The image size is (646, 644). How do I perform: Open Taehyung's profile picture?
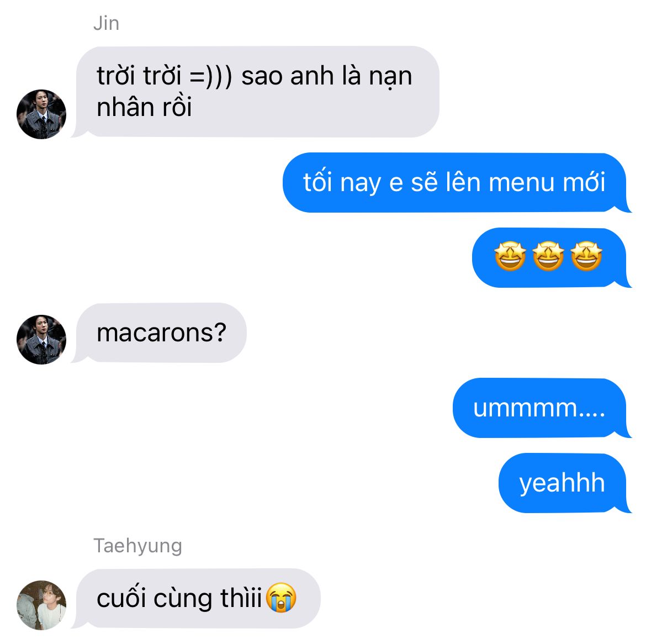41,605
